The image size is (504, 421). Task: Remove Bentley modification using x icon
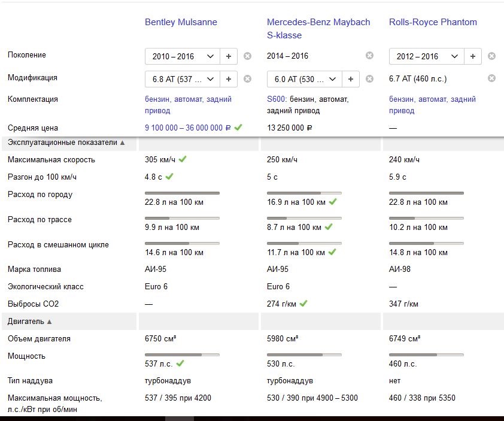pos(248,78)
